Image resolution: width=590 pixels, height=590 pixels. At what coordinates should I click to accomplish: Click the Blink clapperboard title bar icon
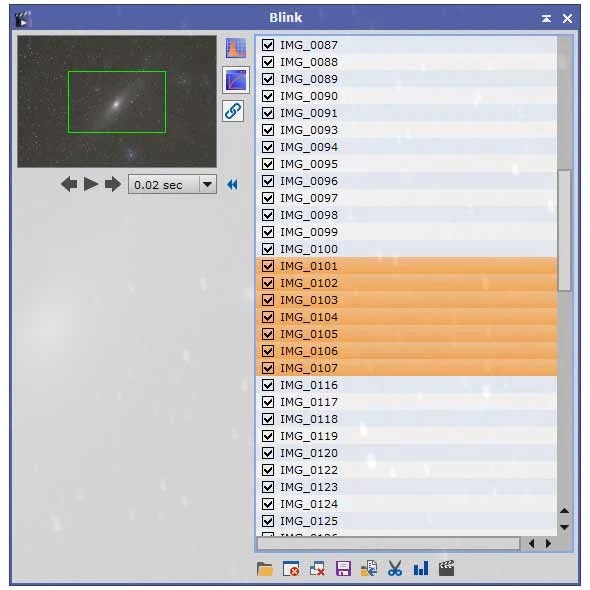click(x=23, y=18)
